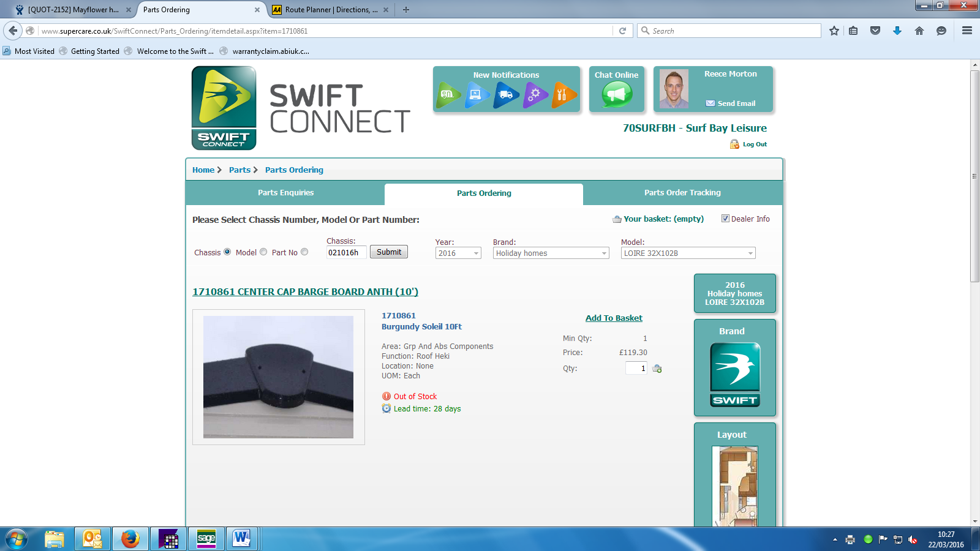Image resolution: width=980 pixels, height=551 pixels.
Task: Open the Windows Start menu
Action: click(17, 539)
